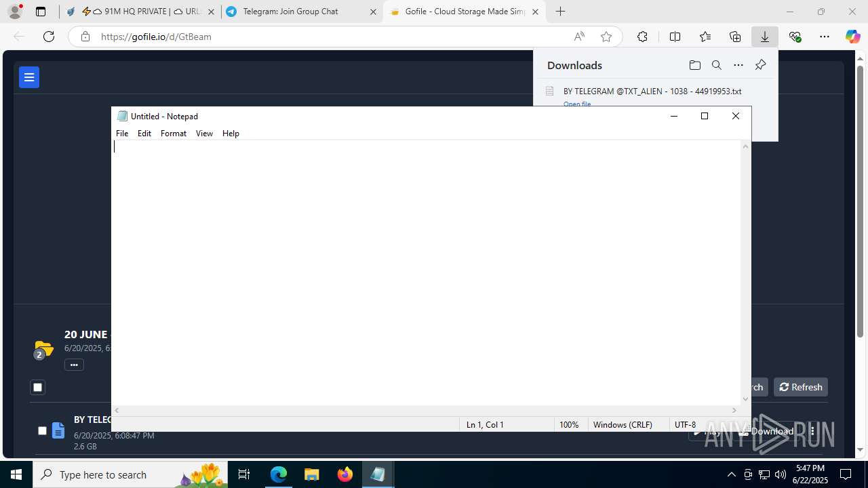This screenshot has width=868, height=488.
Task: Open Notepad Edit menu
Action: tap(144, 134)
